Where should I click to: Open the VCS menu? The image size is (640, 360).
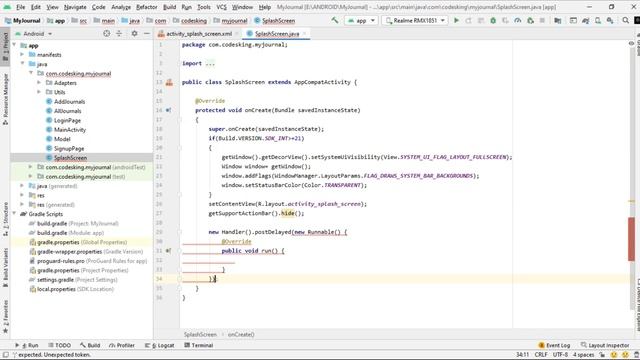[x=221, y=7]
